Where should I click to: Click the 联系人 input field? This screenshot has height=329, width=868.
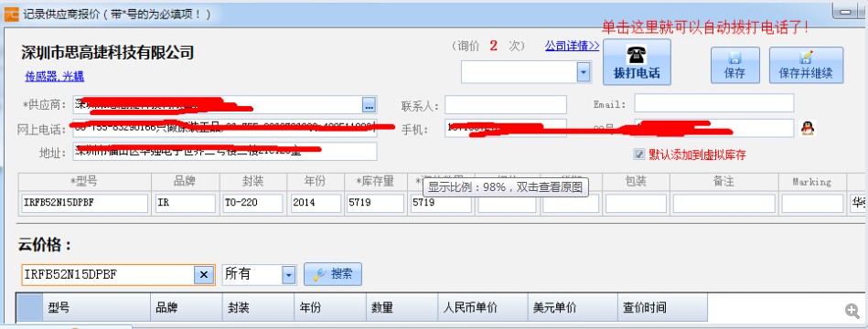[x=506, y=104]
